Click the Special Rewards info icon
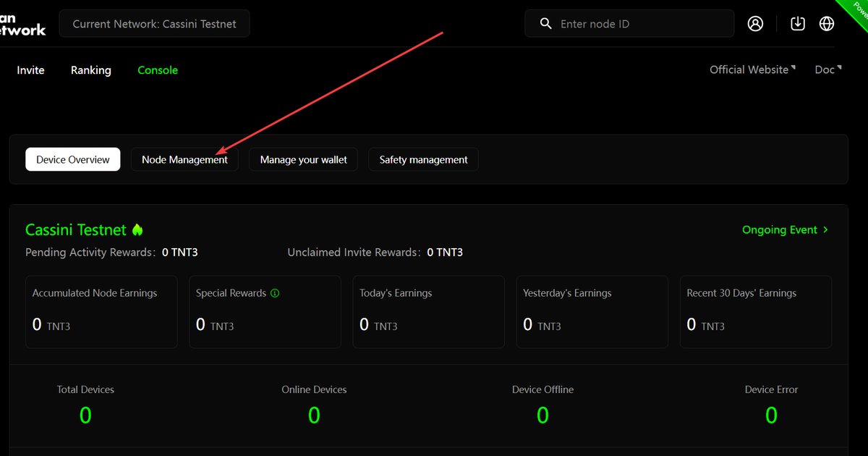 [274, 293]
